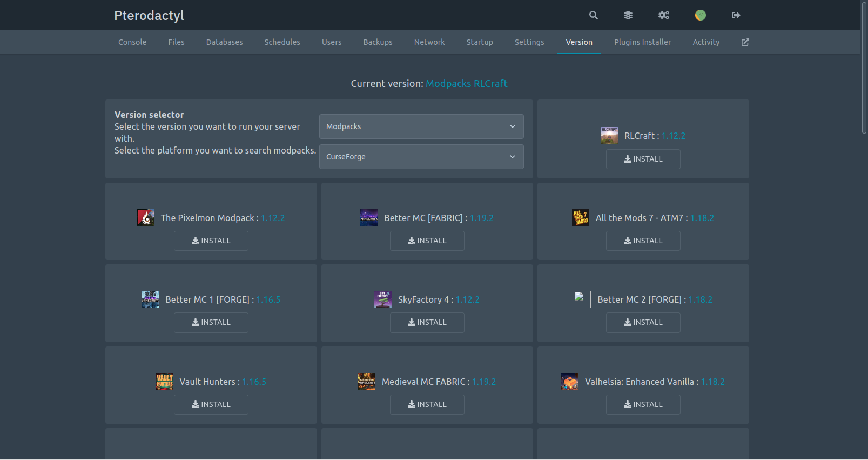Click The Pixelmon Modpack icon
868x460 pixels.
(146, 218)
